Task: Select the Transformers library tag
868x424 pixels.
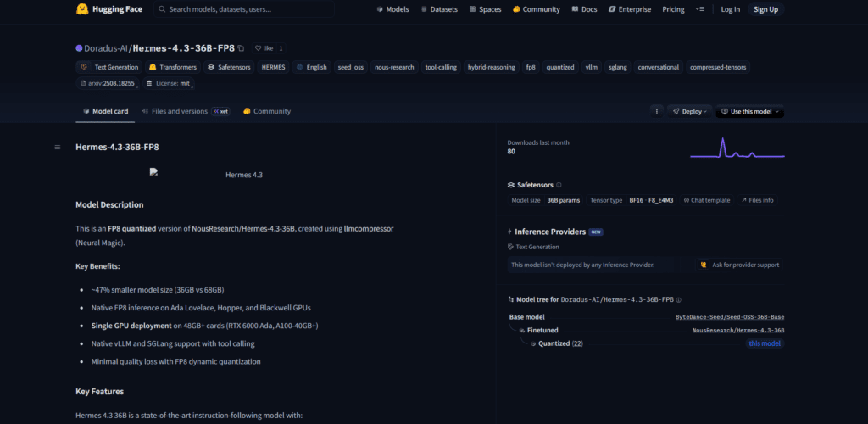Action: pyautogui.click(x=173, y=67)
